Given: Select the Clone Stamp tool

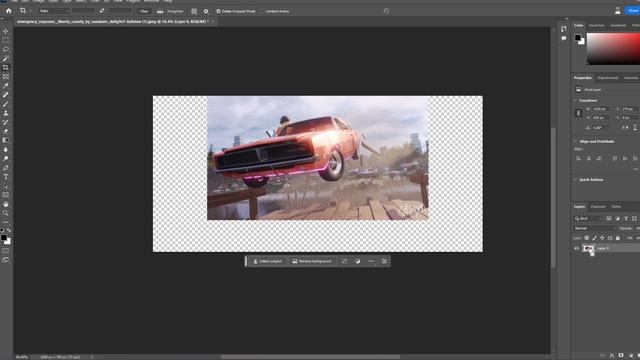Looking at the screenshot, I should (6, 113).
